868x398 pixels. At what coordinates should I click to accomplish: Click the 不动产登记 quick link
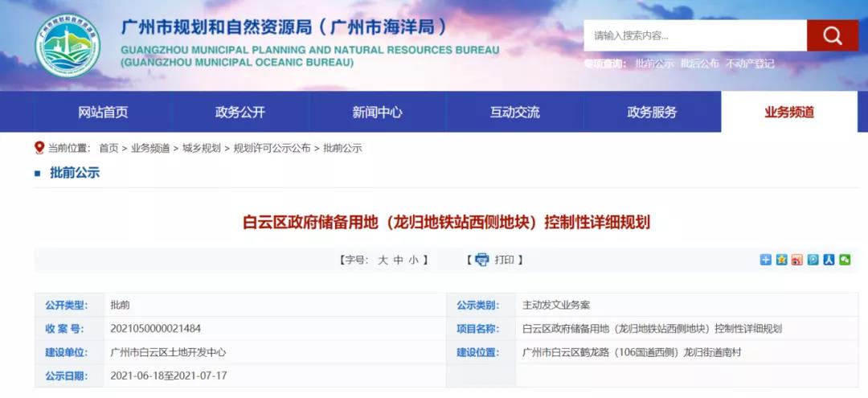[x=750, y=64]
